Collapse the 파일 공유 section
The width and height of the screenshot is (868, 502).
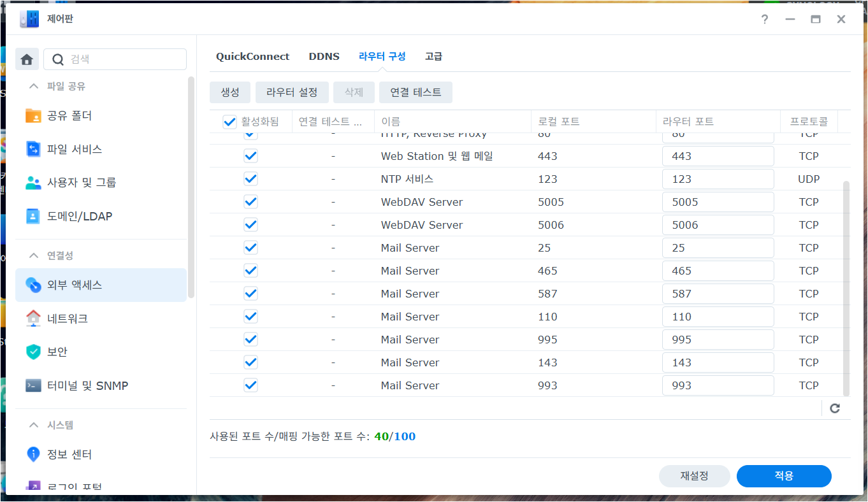[x=33, y=86]
